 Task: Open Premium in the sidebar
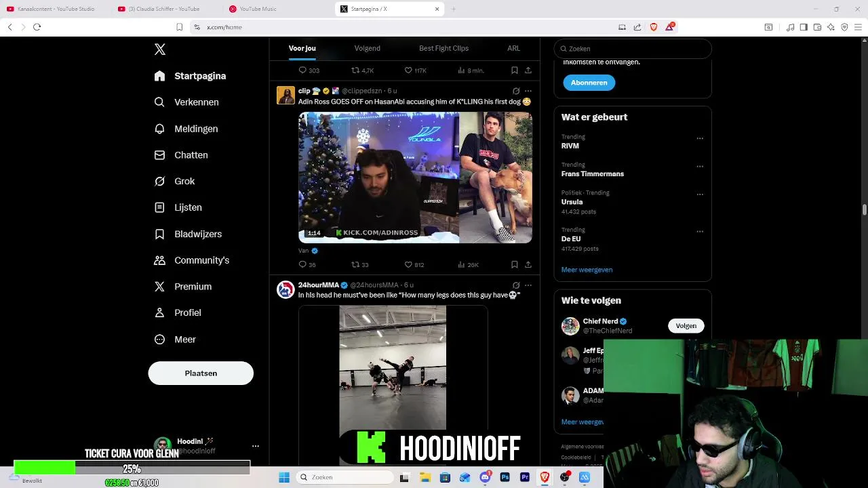pos(183,287)
